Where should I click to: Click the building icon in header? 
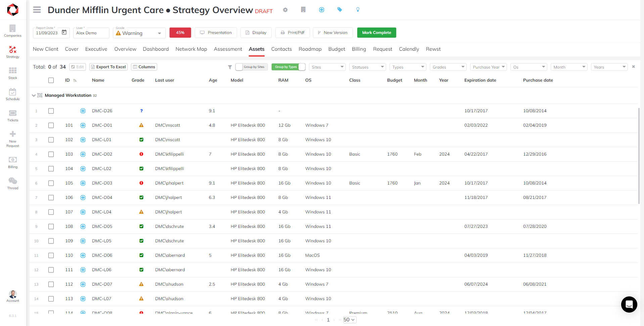point(303,10)
